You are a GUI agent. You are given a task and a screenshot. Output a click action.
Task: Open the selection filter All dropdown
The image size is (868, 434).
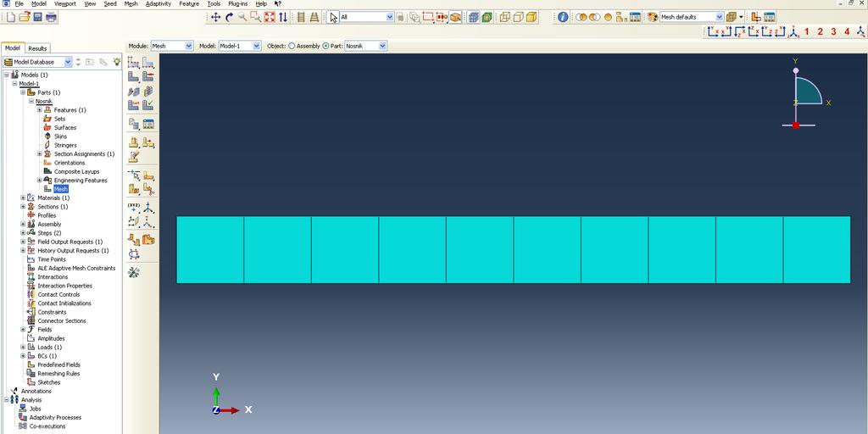point(367,17)
